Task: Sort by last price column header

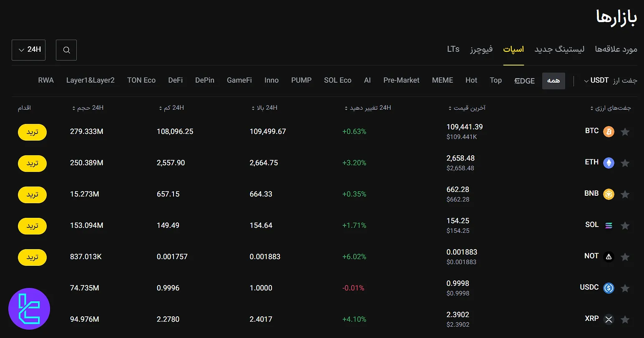Action: (467, 108)
